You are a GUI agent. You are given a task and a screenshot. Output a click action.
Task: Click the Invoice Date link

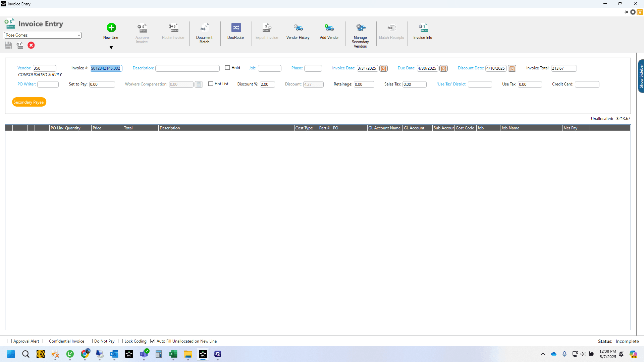(x=343, y=68)
